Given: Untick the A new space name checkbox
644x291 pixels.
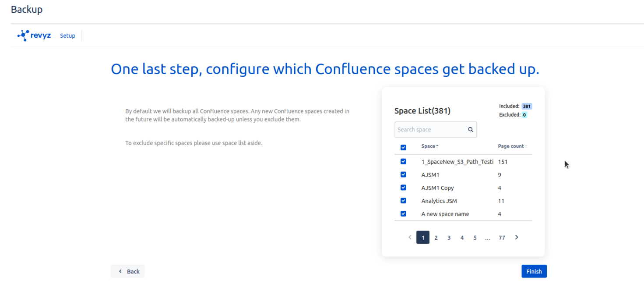Looking at the screenshot, I should click(403, 214).
